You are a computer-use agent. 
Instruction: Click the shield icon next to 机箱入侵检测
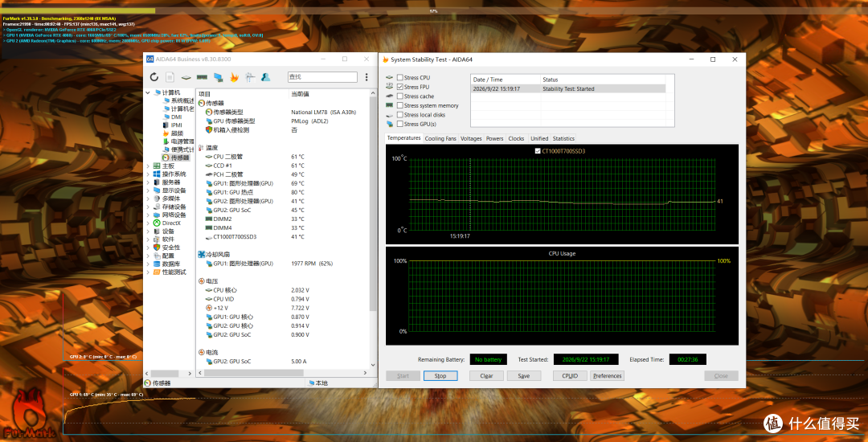coord(209,129)
